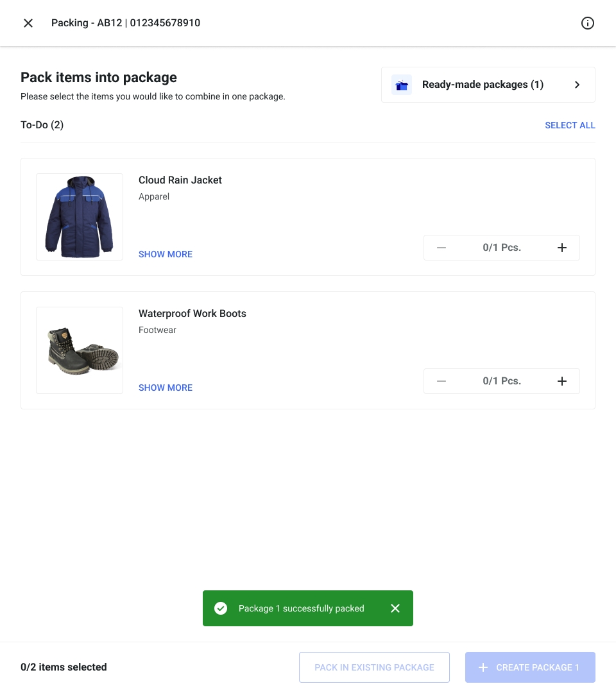Show more details for Waterproof Work Boots
Screen dimensions: 616x693
coord(166,388)
